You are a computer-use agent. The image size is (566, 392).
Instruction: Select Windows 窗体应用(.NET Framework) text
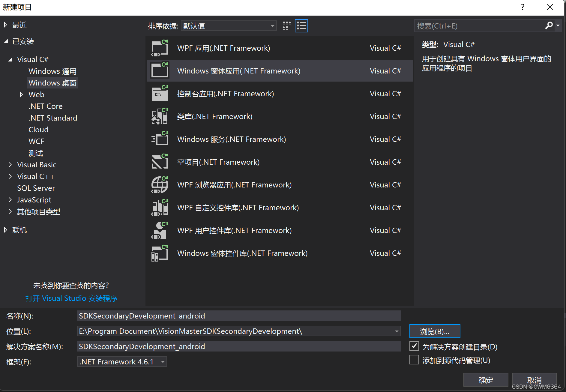[239, 71]
